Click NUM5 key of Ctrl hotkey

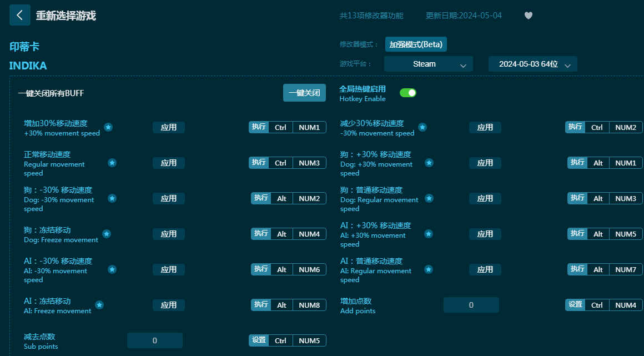coord(309,340)
